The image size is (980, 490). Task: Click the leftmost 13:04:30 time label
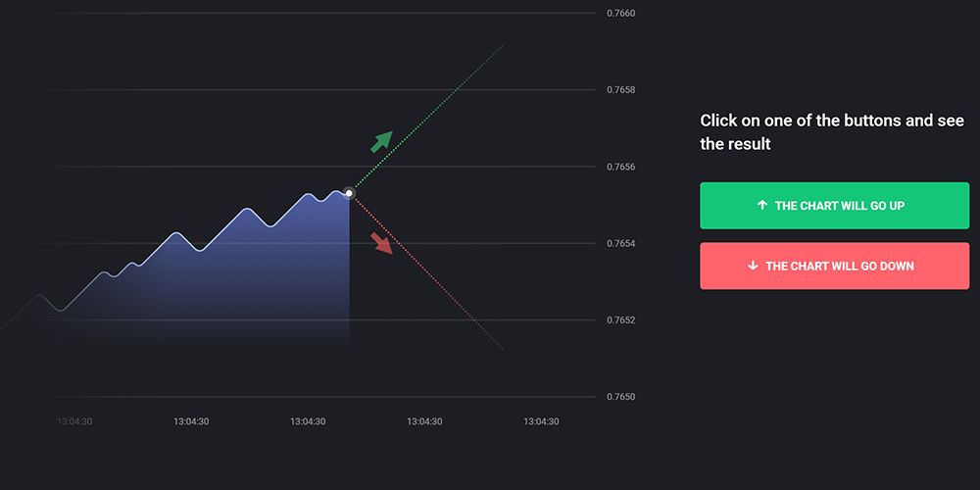pyautogui.click(x=74, y=421)
